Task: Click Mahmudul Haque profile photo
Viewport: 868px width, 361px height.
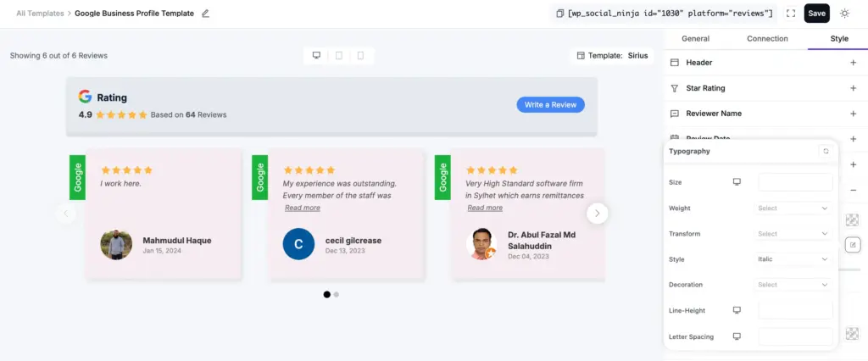Action: pos(116,244)
